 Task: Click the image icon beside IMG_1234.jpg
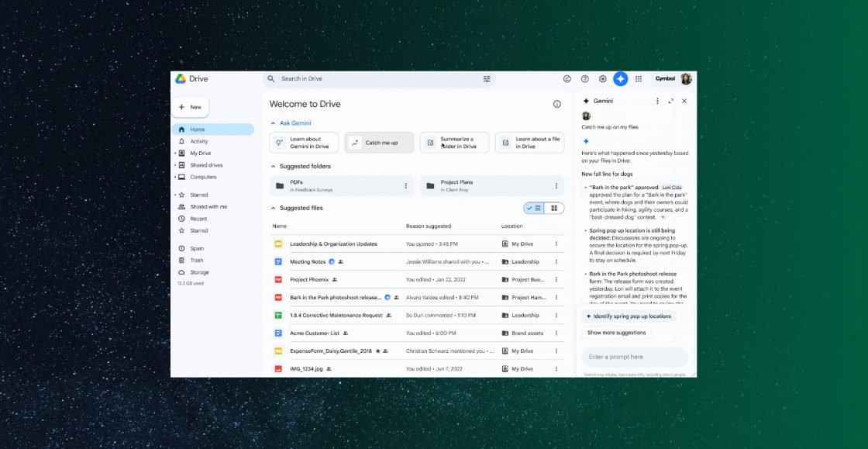click(278, 368)
